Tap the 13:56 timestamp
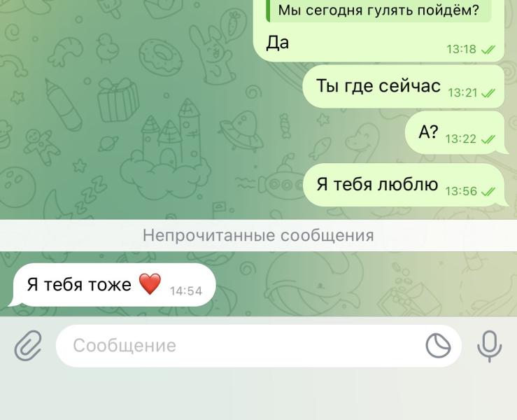The image size is (517, 420). (461, 191)
